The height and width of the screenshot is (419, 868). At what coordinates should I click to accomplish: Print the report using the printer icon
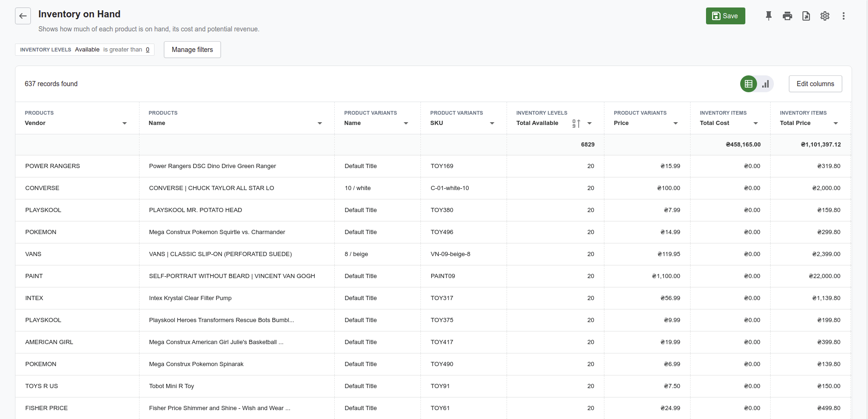[787, 16]
